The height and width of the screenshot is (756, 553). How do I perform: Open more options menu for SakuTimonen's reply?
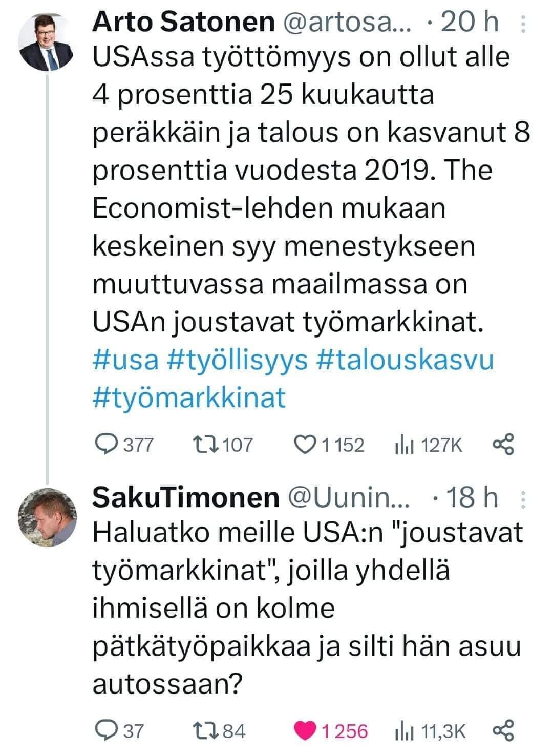[x=523, y=499]
